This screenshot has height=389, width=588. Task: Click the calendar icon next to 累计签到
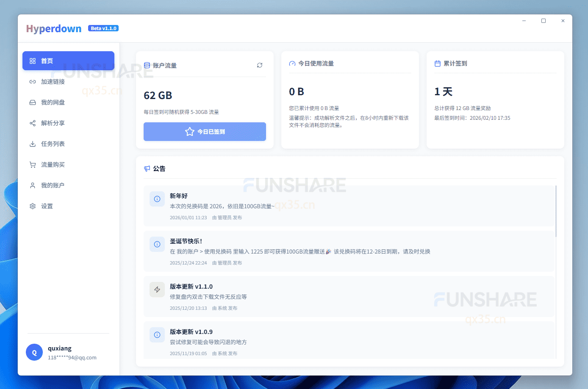coord(438,63)
